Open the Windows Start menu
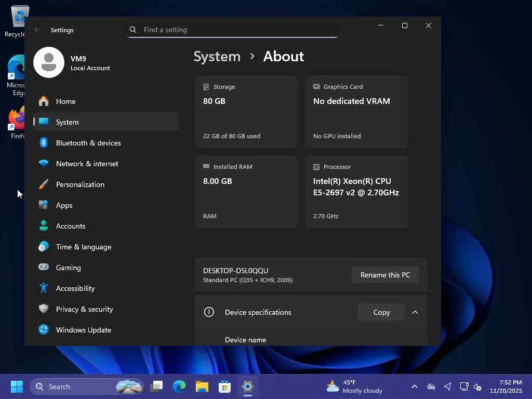Image resolution: width=532 pixels, height=399 pixels. pyautogui.click(x=17, y=387)
